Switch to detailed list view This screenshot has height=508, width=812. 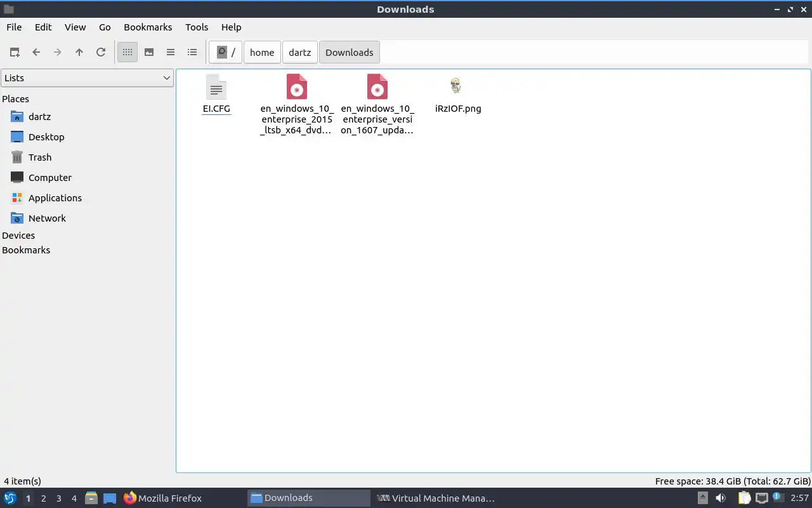pos(192,52)
